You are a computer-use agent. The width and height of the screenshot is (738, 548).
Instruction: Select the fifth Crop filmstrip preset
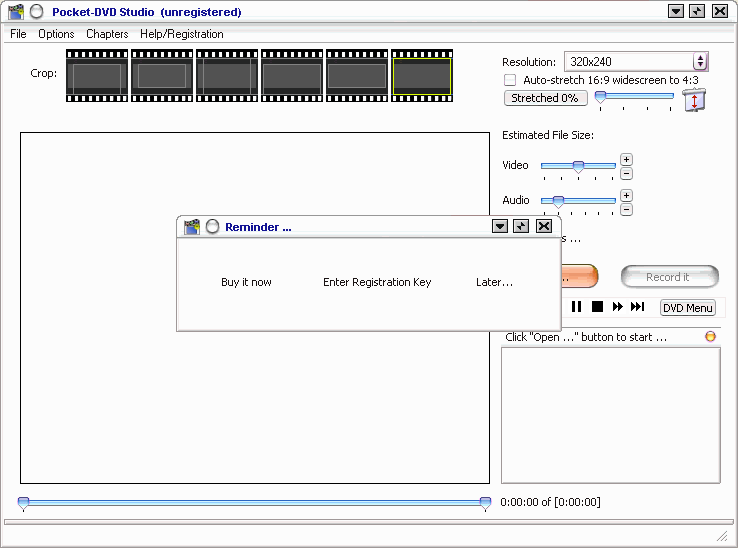click(357, 75)
